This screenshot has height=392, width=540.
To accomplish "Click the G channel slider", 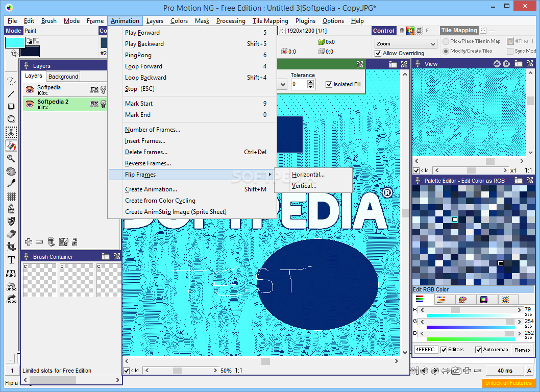I will 471,322.
